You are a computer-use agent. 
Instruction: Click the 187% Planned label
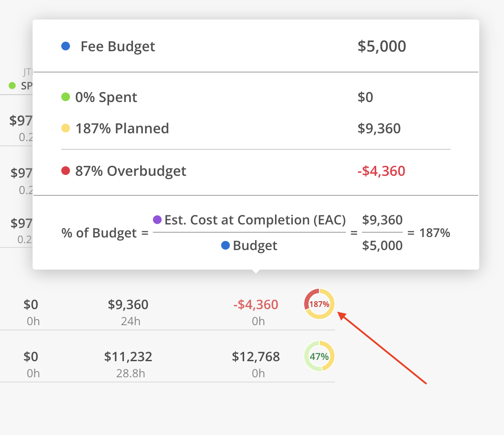click(122, 128)
